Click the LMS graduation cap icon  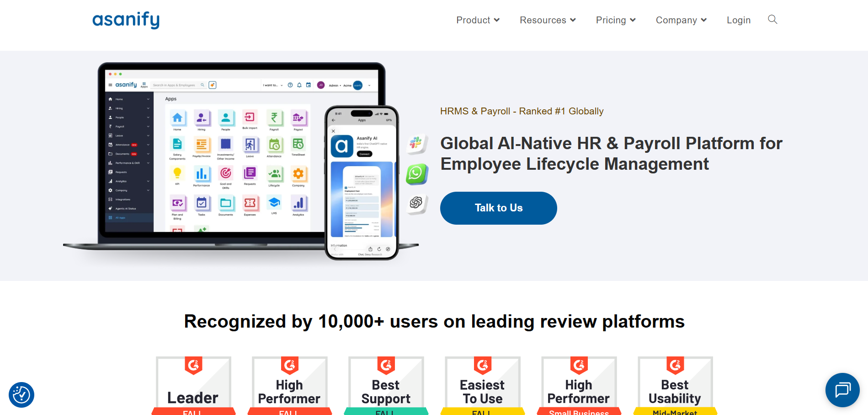coord(274,202)
